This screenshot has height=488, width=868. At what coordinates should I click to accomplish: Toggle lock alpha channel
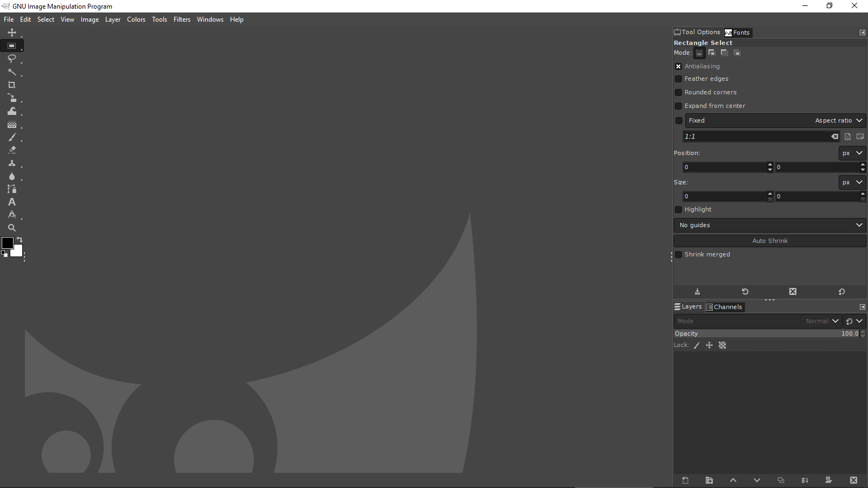point(722,345)
